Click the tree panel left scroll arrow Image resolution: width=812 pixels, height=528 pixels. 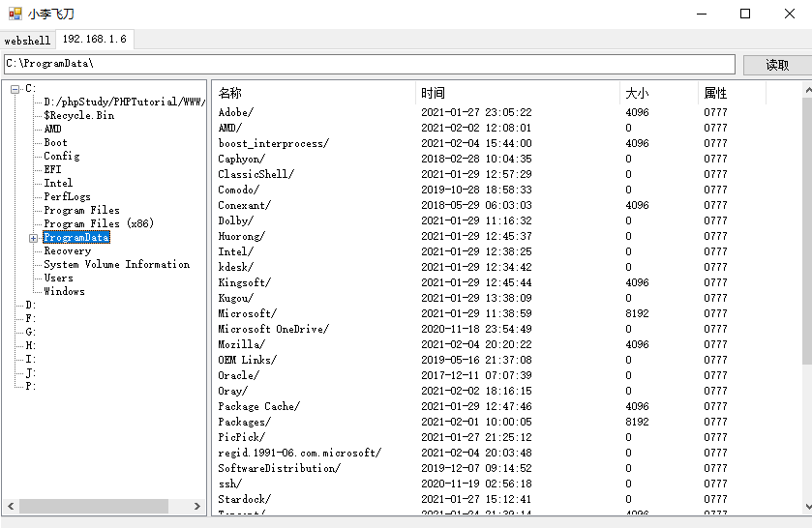point(11,507)
